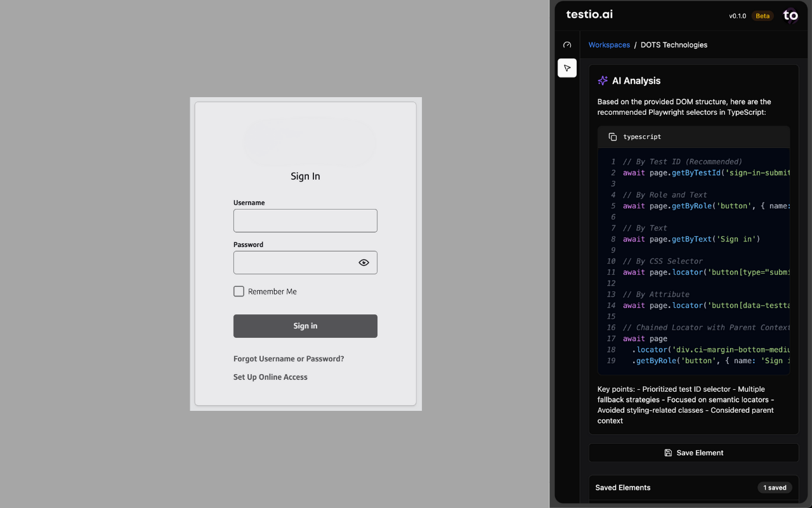Open the 'to' profile avatar
This screenshot has height=508, width=812.
(x=790, y=16)
